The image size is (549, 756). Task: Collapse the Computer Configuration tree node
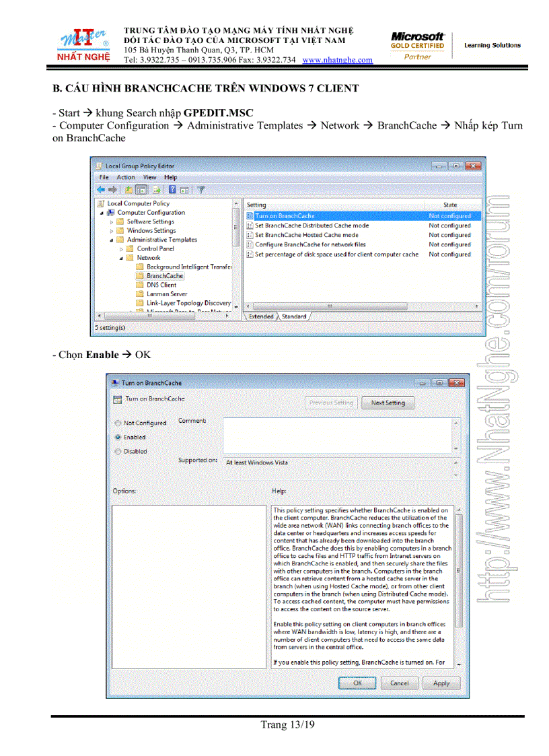101,213
